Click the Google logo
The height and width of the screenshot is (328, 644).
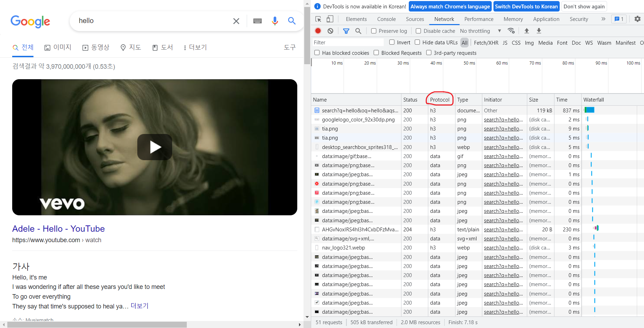coord(30,21)
